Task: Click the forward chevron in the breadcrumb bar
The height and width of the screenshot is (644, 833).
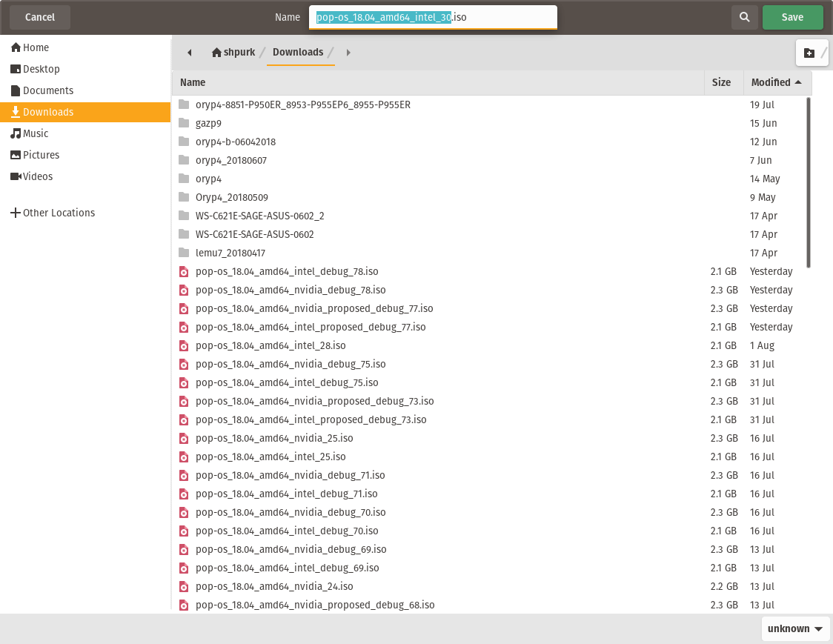Action: point(348,52)
